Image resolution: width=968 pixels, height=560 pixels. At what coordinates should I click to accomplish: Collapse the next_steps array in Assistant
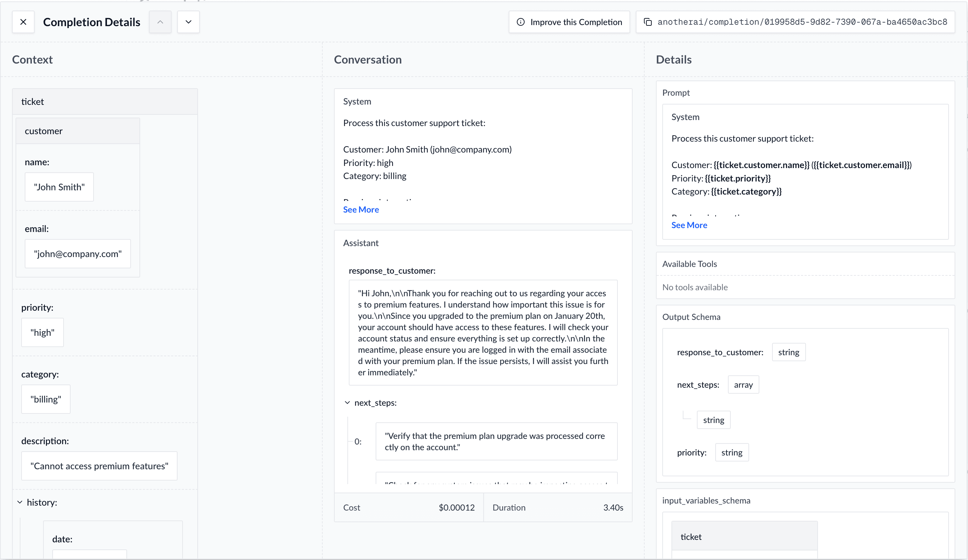(x=347, y=403)
